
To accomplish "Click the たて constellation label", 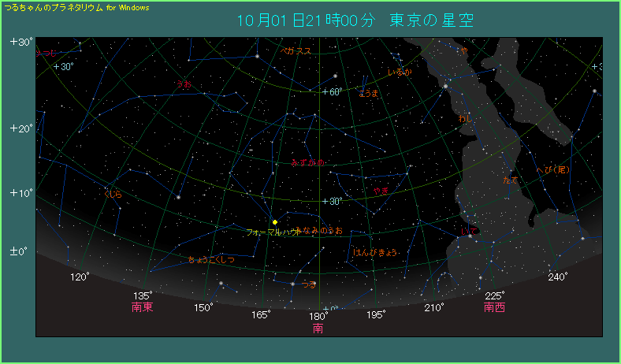I will click(x=511, y=180).
